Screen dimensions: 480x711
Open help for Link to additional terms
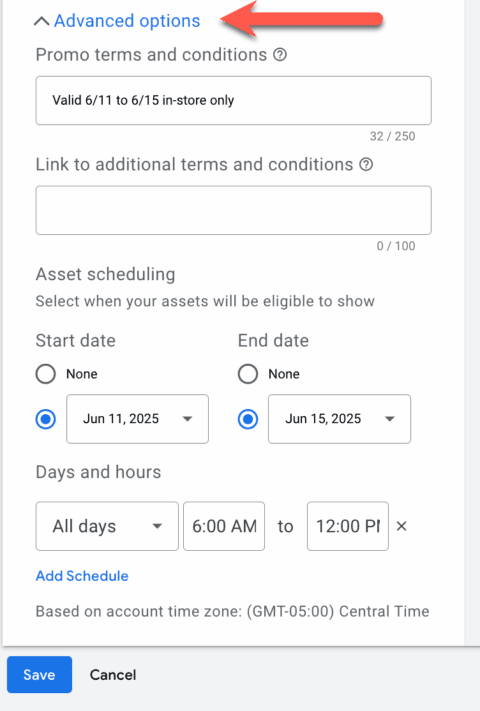pyautogui.click(x=366, y=164)
